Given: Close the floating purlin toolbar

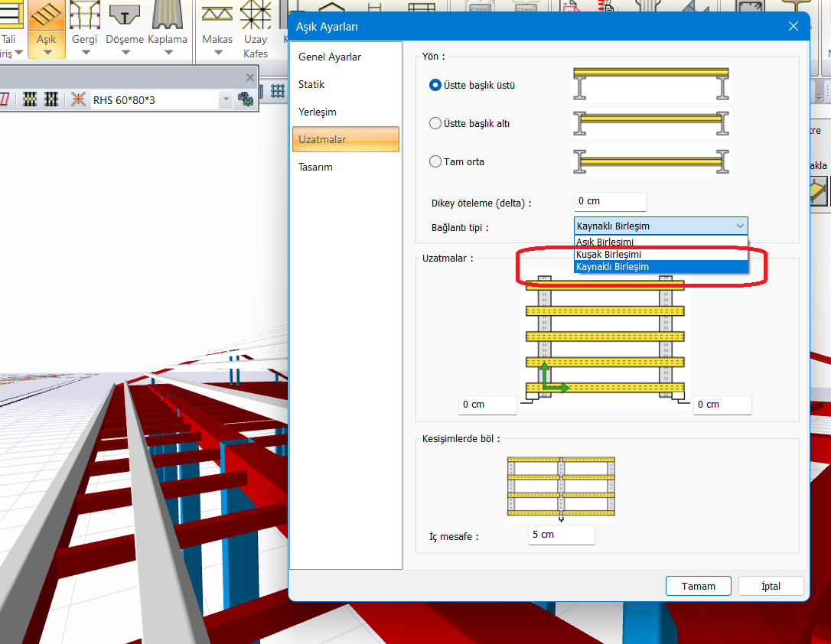Looking at the screenshot, I should click(x=250, y=78).
